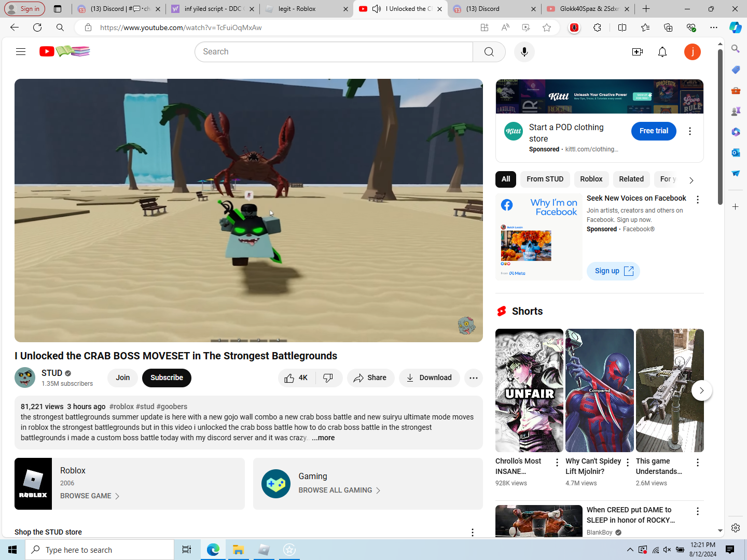Screen dimensions: 747x560
Task: Switch to the legit - Roblox tab
Action: [306, 9]
